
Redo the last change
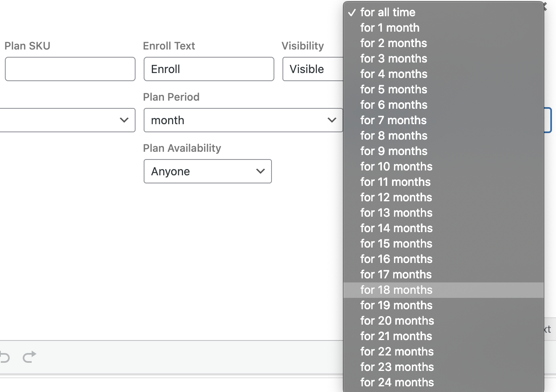[28, 357]
